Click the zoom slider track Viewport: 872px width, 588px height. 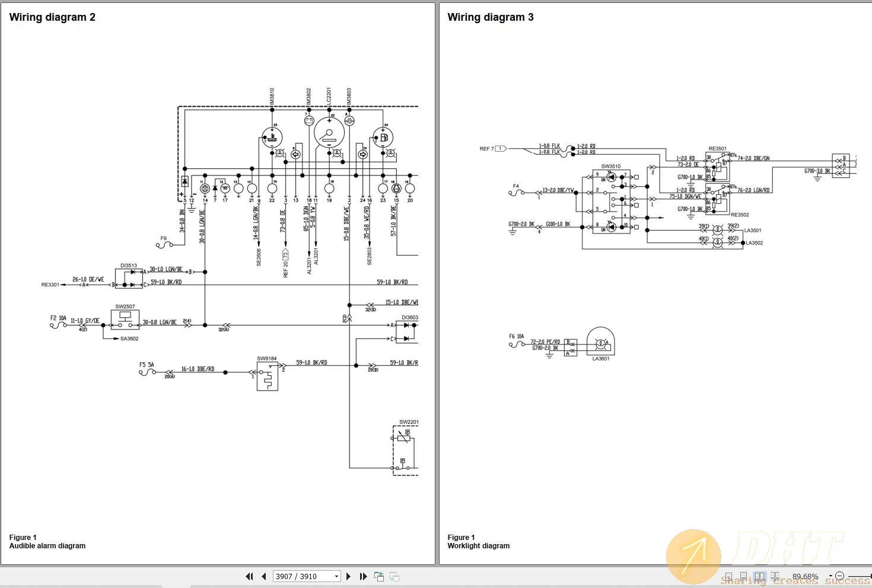click(860, 576)
